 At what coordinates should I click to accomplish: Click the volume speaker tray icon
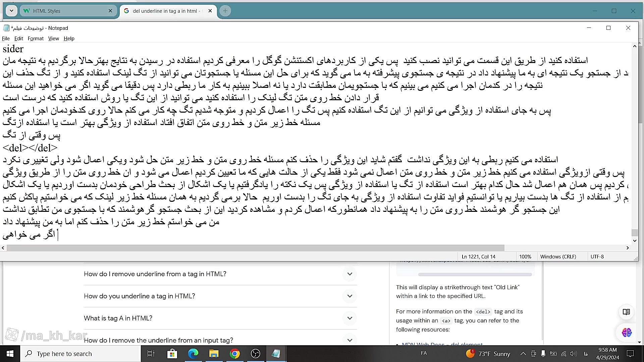[x=573, y=354]
